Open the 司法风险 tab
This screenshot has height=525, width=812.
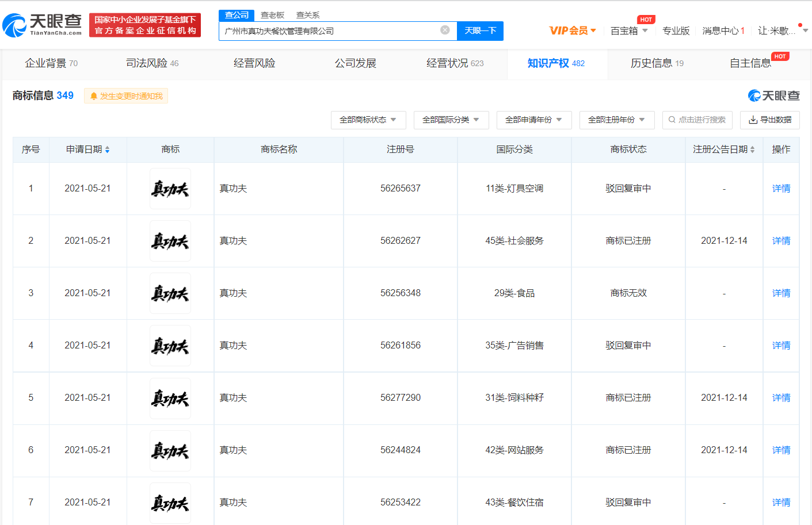153,63
